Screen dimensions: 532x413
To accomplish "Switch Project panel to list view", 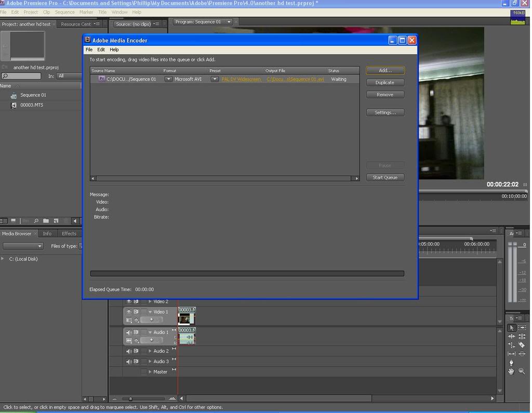I will point(4,221).
